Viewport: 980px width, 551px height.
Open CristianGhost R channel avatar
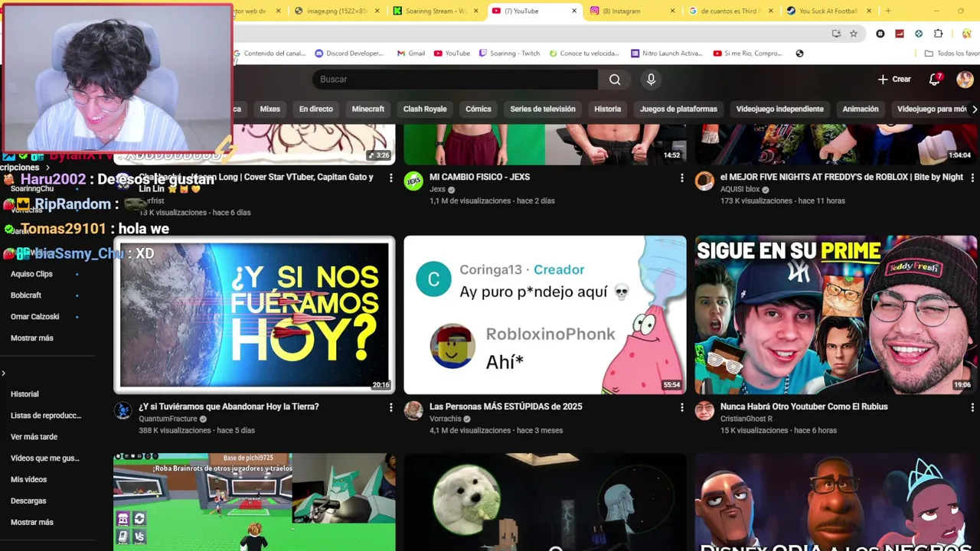704,411
